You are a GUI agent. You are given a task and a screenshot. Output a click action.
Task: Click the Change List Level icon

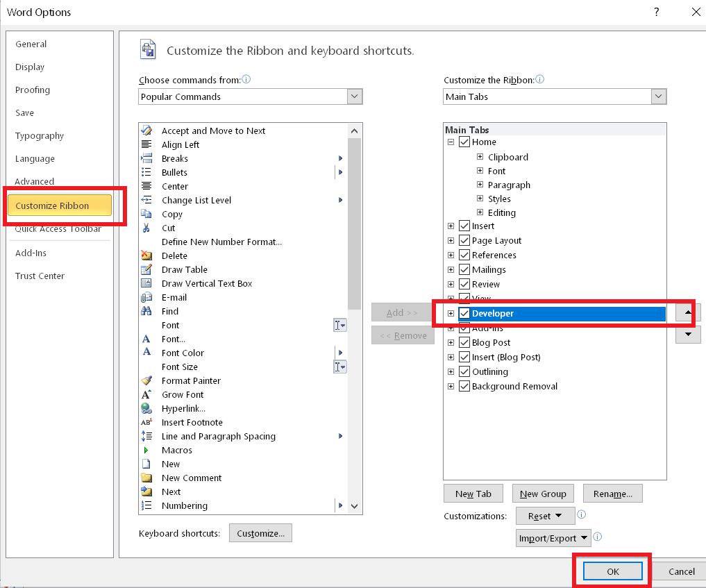[x=146, y=200]
